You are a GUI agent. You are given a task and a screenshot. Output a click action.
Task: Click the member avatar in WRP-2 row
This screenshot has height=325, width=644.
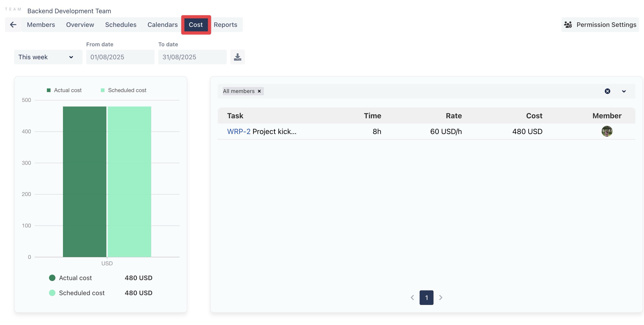pos(607,132)
